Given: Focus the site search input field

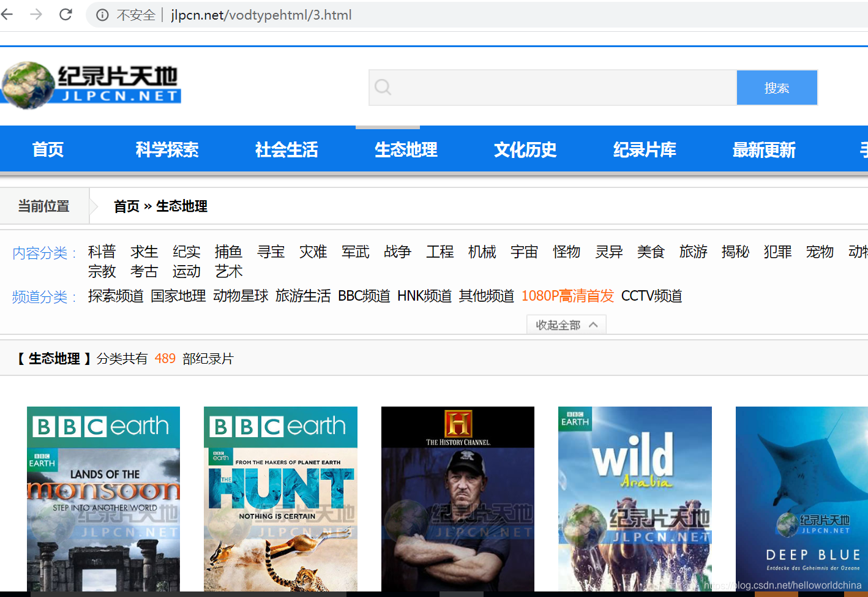Looking at the screenshot, I should pyautogui.click(x=553, y=88).
